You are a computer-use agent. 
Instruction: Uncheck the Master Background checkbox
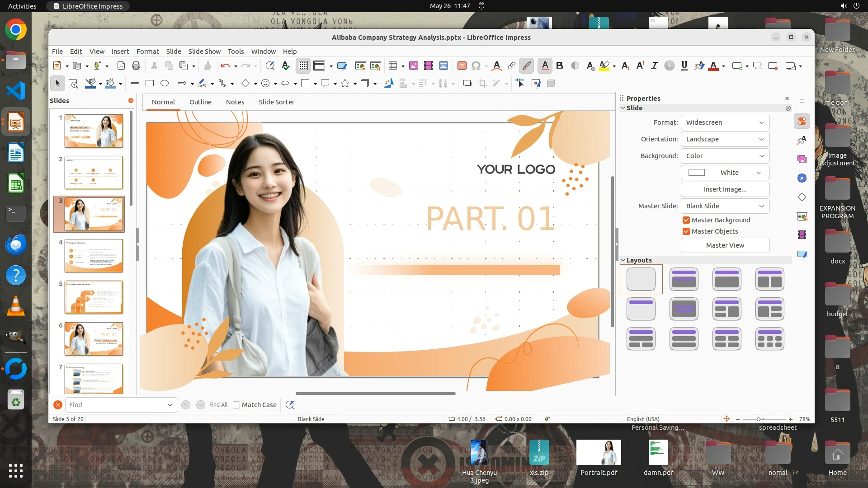(686, 220)
